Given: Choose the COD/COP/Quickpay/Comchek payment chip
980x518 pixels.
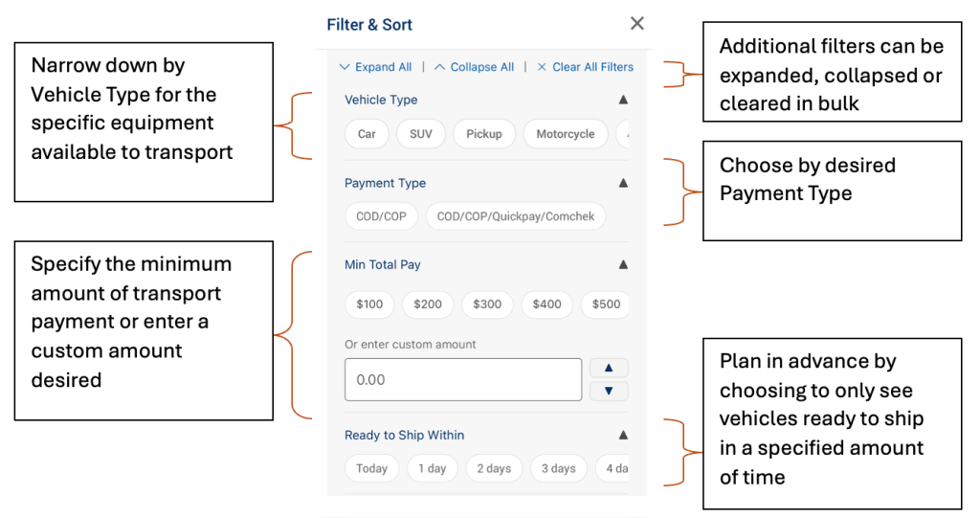Looking at the screenshot, I should (516, 216).
